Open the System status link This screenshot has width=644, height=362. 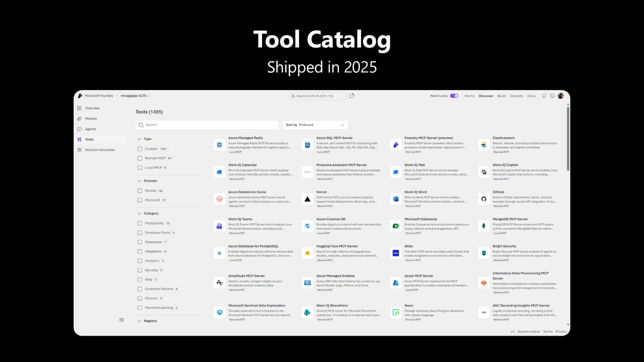point(528,331)
